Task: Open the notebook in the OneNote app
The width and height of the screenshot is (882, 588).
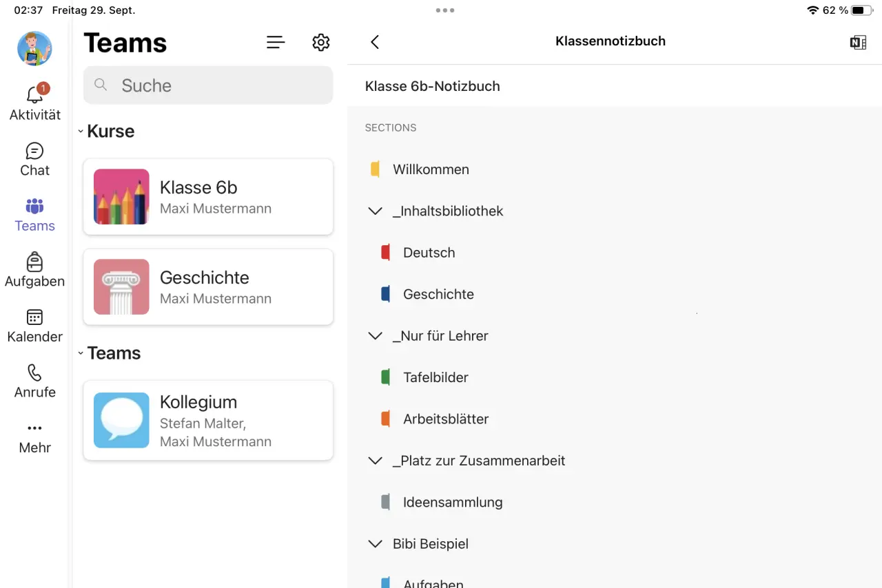Action: 857,42
